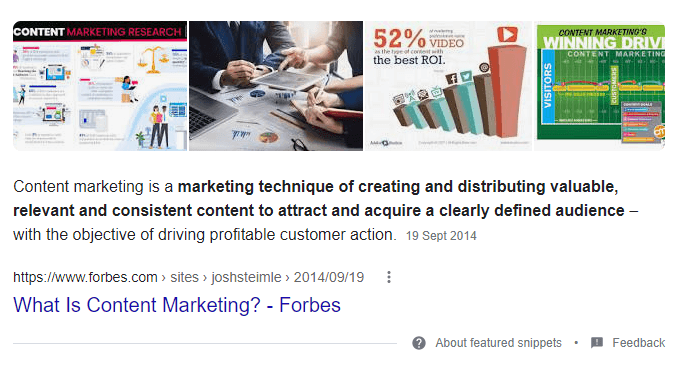691x365 pixels.
Task: Open the Content Marketing Research infographic thumbnail
Action: [x=100, y=86]
